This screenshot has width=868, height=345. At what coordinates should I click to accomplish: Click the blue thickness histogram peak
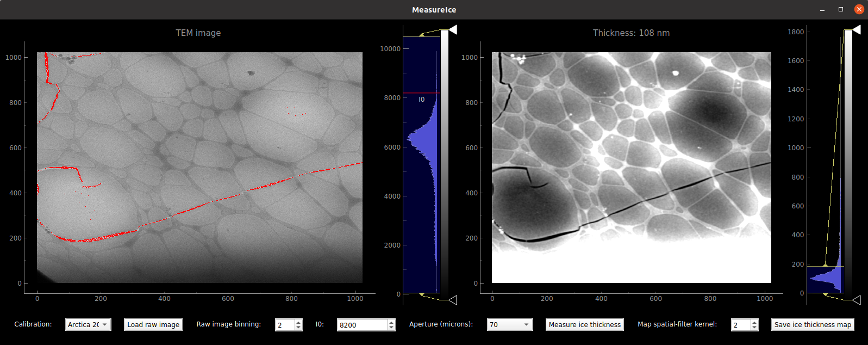[x=826, y=279]
